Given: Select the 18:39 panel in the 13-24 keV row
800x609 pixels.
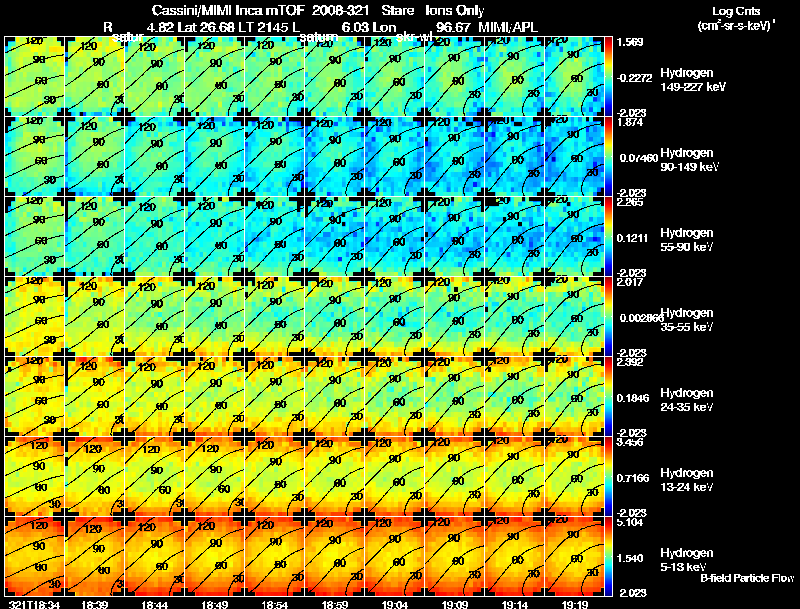Looking at the screenshot, I should point(94,477).
